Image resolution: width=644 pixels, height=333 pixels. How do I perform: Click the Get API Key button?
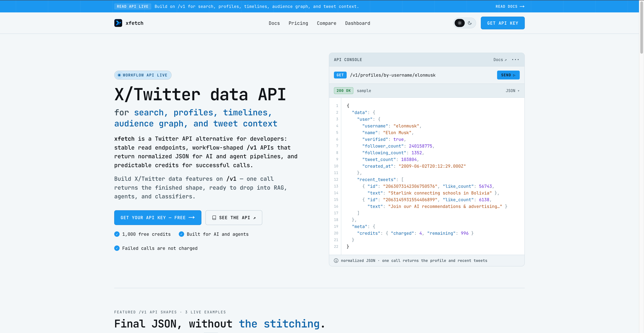point(502,23)
